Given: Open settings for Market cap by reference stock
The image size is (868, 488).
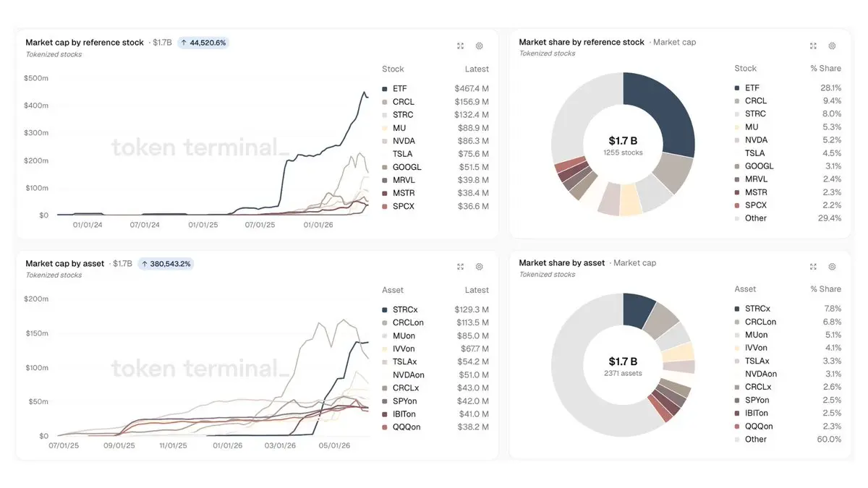Looking at the screenshot, I should pos(479,46).
